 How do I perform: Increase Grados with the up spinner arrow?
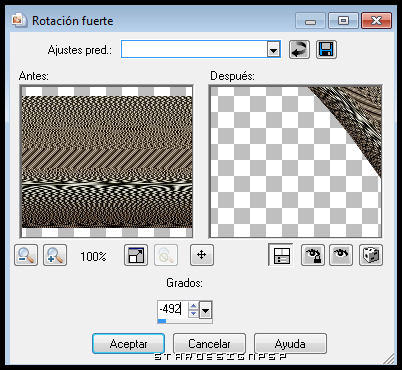point(193,305)
